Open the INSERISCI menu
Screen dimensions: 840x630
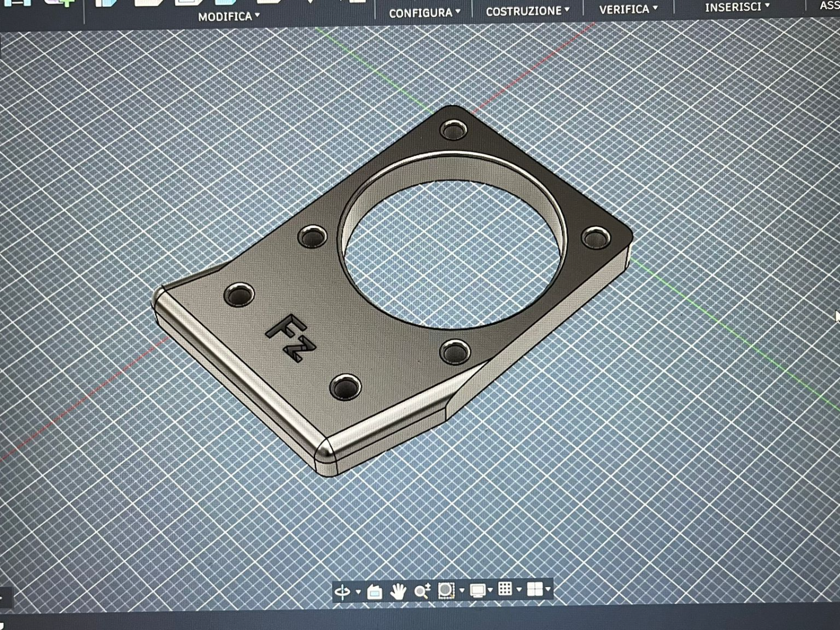coord(737,7)
